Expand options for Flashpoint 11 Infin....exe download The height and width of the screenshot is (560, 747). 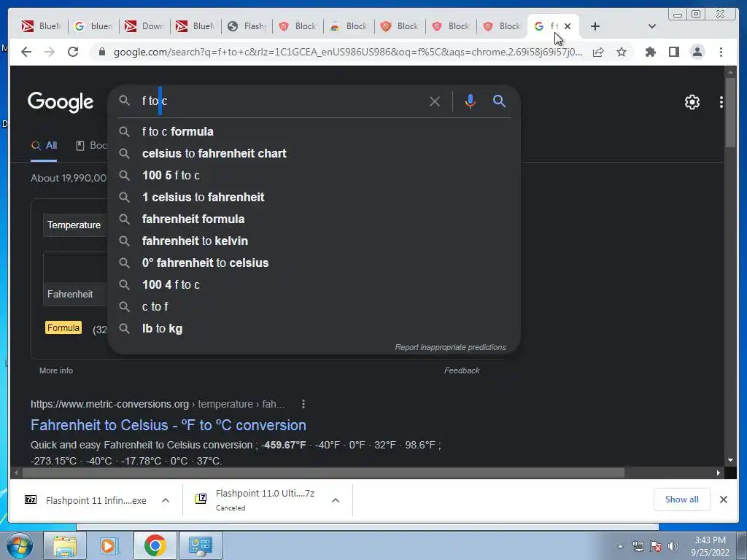click(x=166, y=500)
